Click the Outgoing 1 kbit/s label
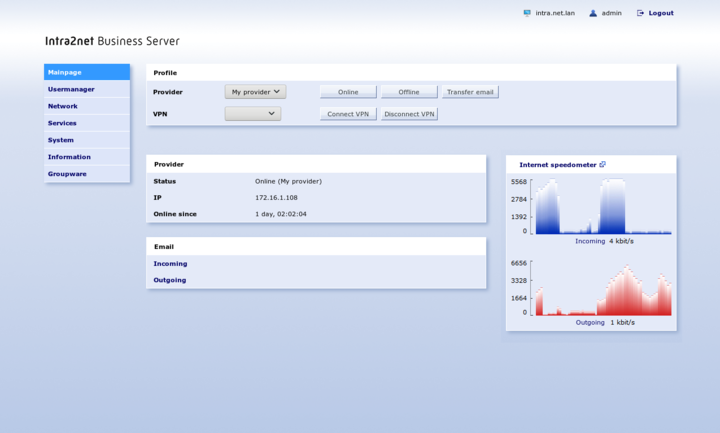Image resolution: width=720 pixels, height=433 pixels. (605, 322)
